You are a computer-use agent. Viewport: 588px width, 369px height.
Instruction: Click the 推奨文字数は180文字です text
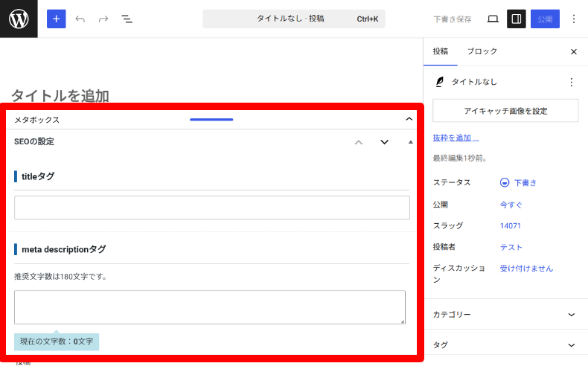61,277
